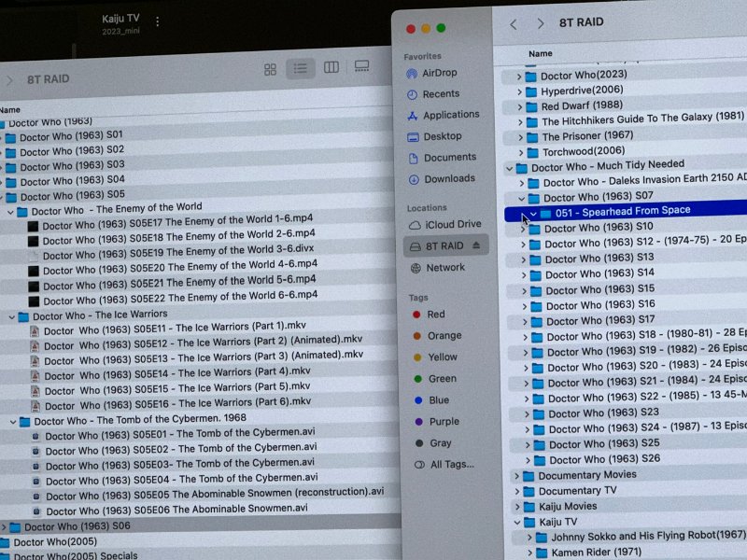
Task: Filter by the Yellow tag
Action: [435, 357]
